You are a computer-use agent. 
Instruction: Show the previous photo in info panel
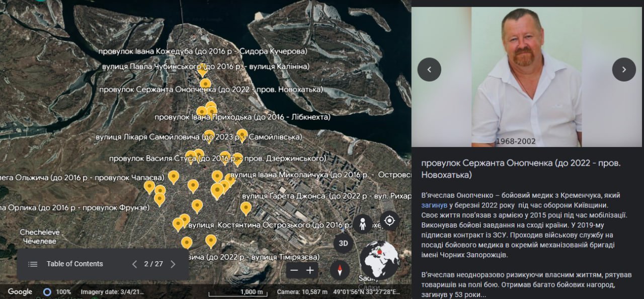(429, 69)
